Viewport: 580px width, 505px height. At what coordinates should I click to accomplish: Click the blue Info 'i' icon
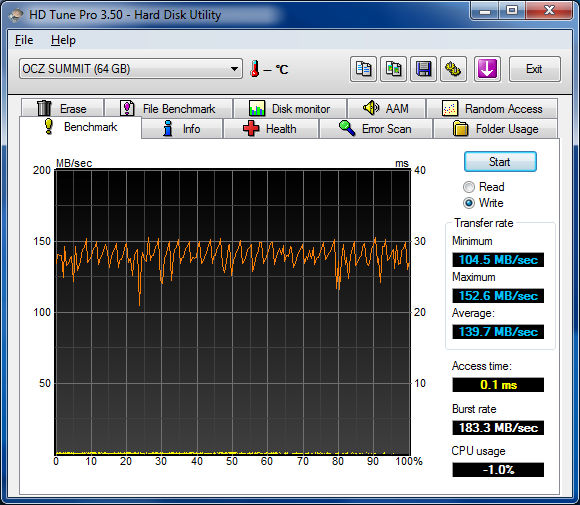coord(168,128)
